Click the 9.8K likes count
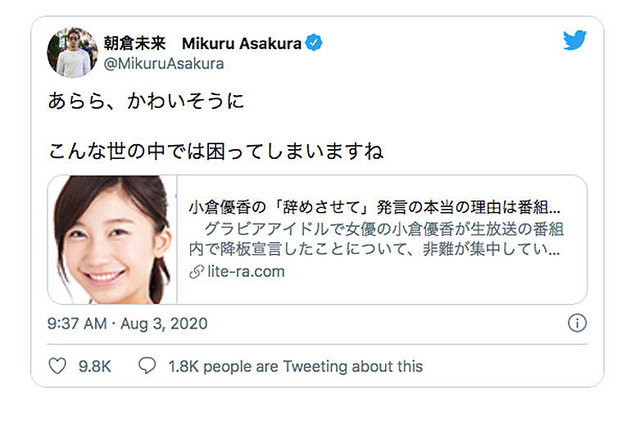The height and width of the screenshot is (421, 639). (95, 367)
